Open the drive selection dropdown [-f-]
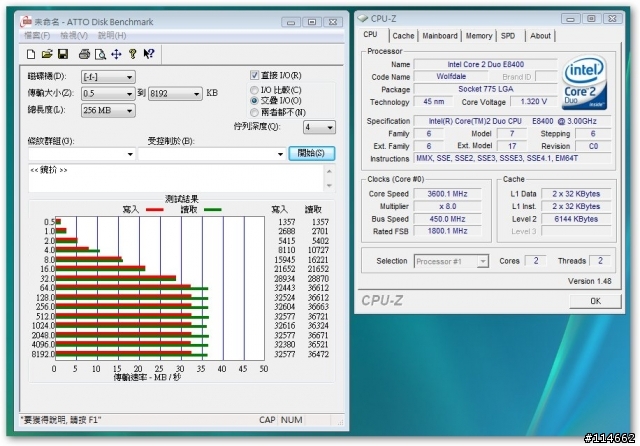This screenshot has width=640, height=446. click(x=108, y=77)
